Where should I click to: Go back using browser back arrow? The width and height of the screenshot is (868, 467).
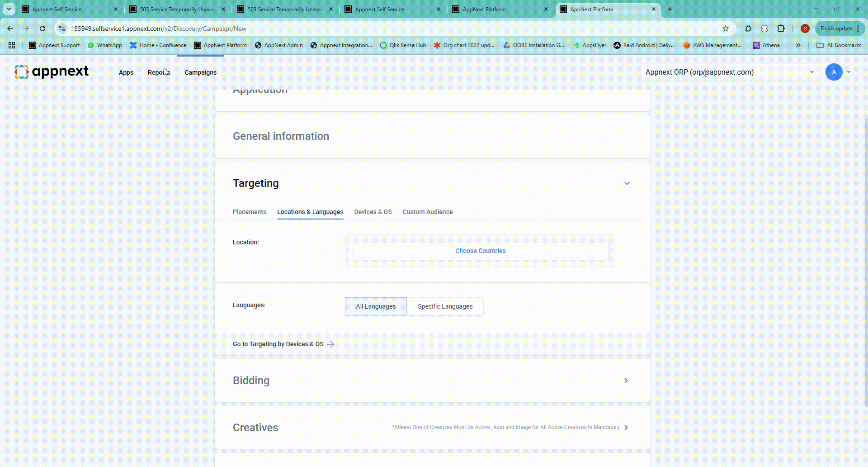pyautogui.click(x=10, y=29)
